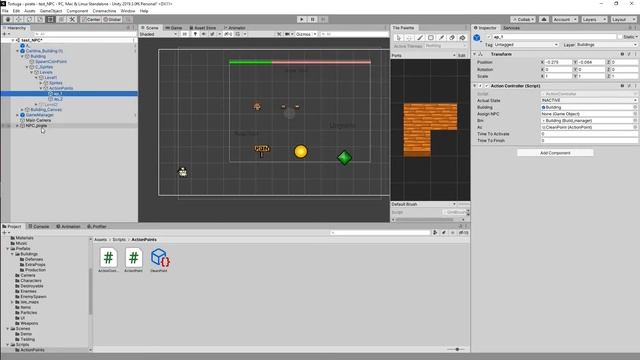Toggle Global handle rotation button
The width and height of the screenshot is (640, 360).
pos(112,19)
